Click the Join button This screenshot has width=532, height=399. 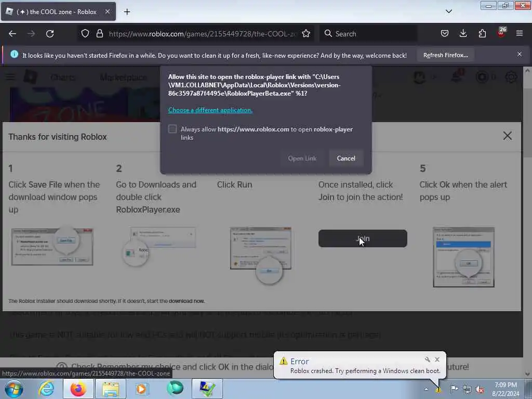(362, 238)
